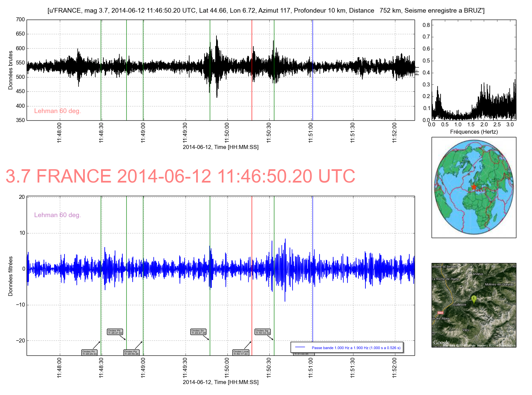Click the large red 3.7 FRANCE heading
Viewport: 532px width, 395px height.
pos(180,176)
